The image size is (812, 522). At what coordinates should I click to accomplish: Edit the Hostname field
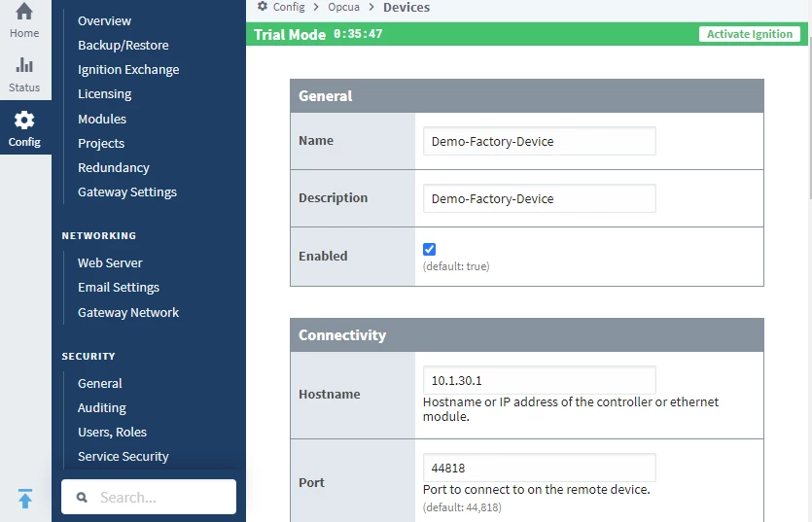tap(539, 380)
